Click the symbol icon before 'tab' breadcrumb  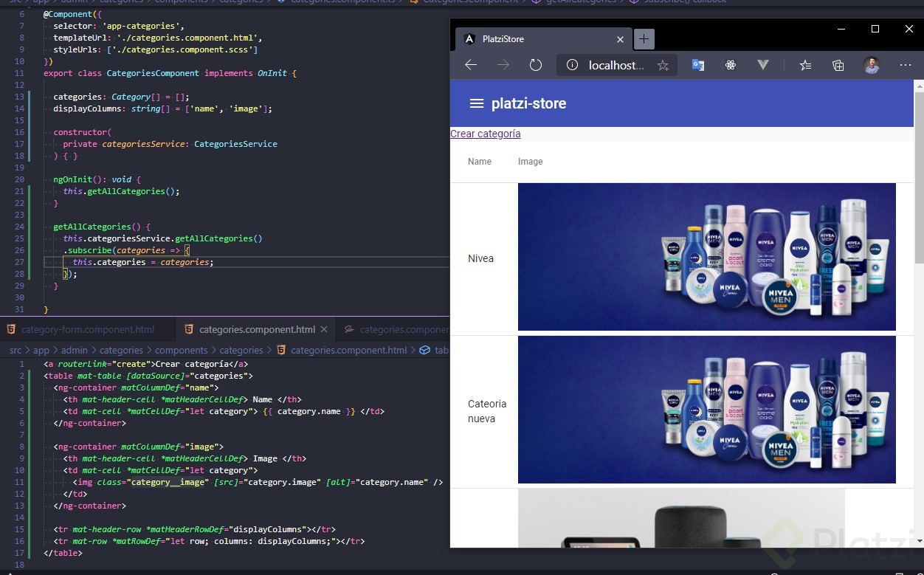tap(424, 350)
